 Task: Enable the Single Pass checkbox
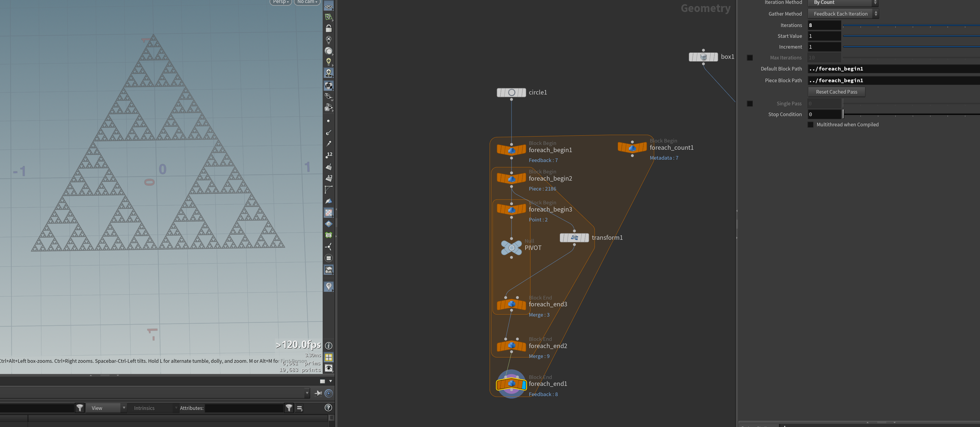pos(750,104)
